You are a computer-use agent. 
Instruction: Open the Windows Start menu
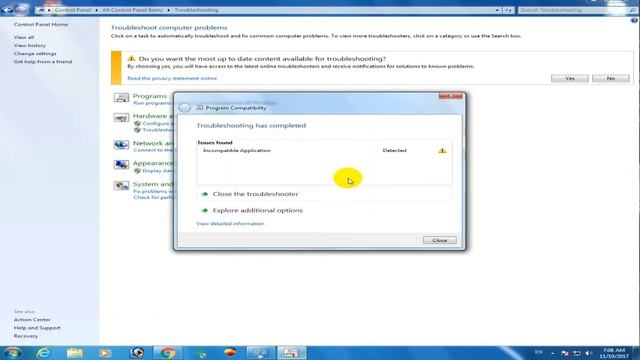[12, 353]
